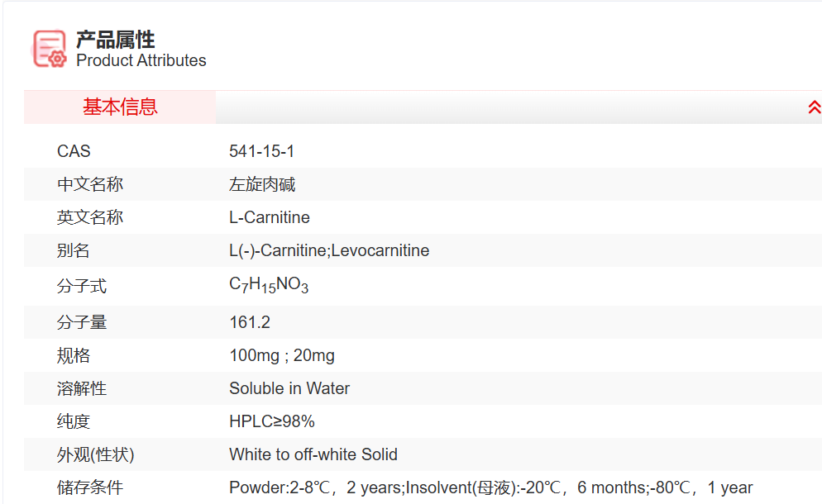Click the English name value L-Carnitine
Image resolution: width=822 pixels, height=504 pixels.
point(270,217)
